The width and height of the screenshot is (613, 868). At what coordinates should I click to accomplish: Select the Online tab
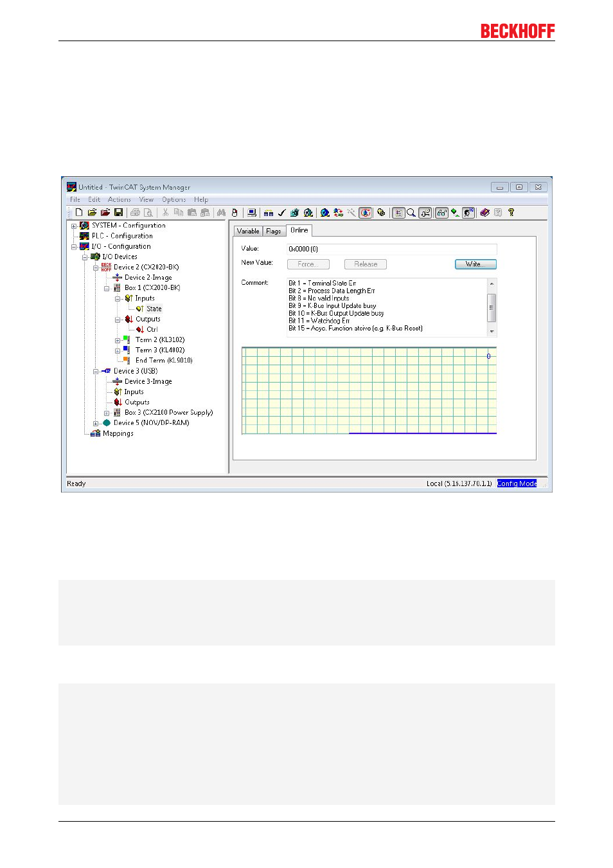pos(299,230)
